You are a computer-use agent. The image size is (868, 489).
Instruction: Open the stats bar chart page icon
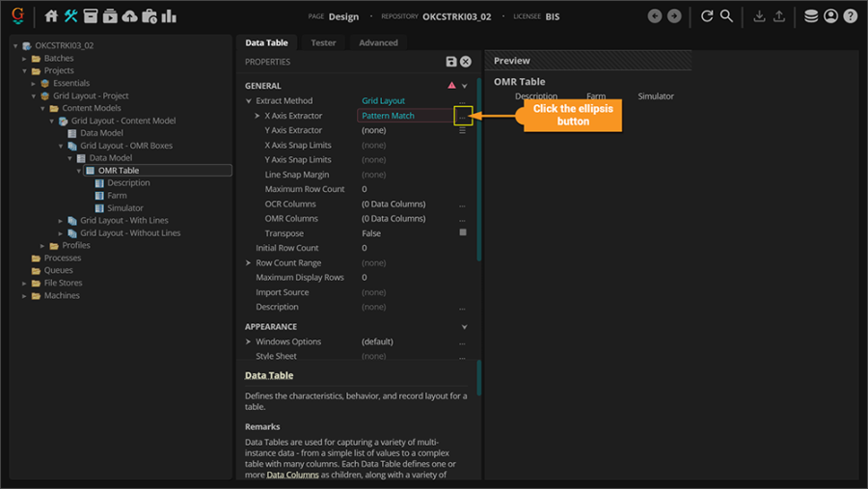(x=169, y=16)
